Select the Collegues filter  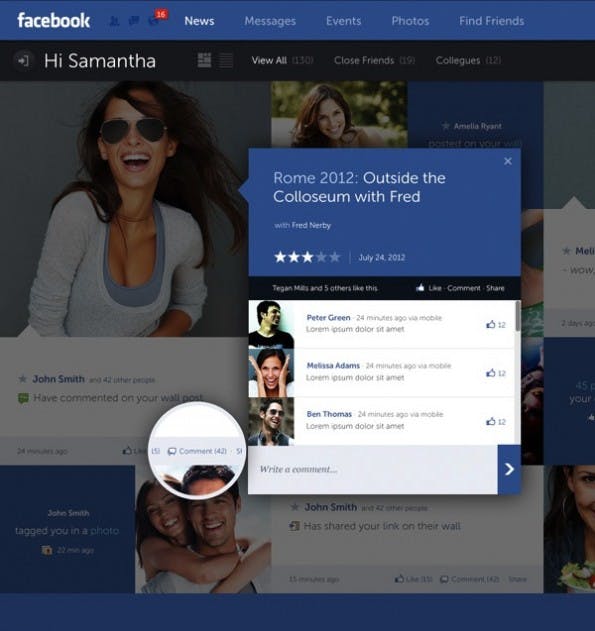click(468, 60)
